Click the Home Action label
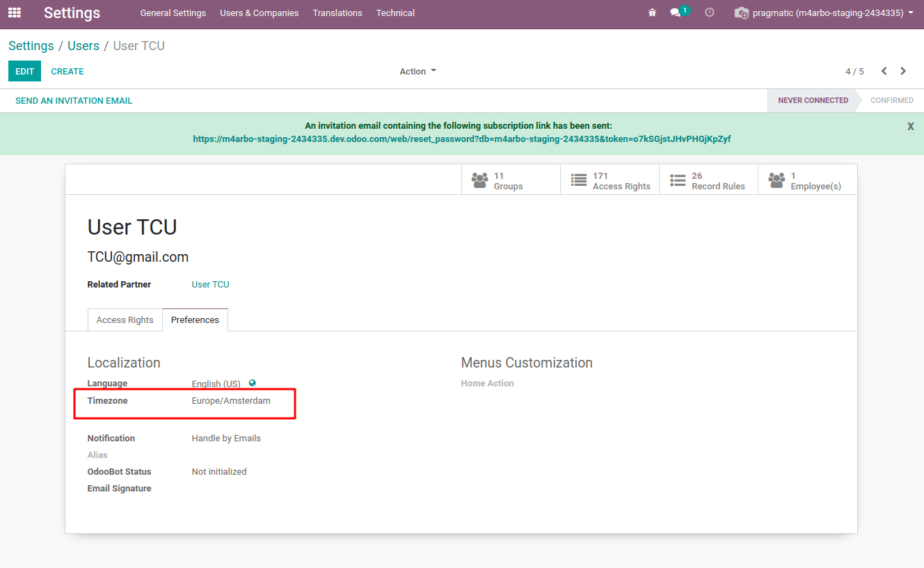 (487, 384)
